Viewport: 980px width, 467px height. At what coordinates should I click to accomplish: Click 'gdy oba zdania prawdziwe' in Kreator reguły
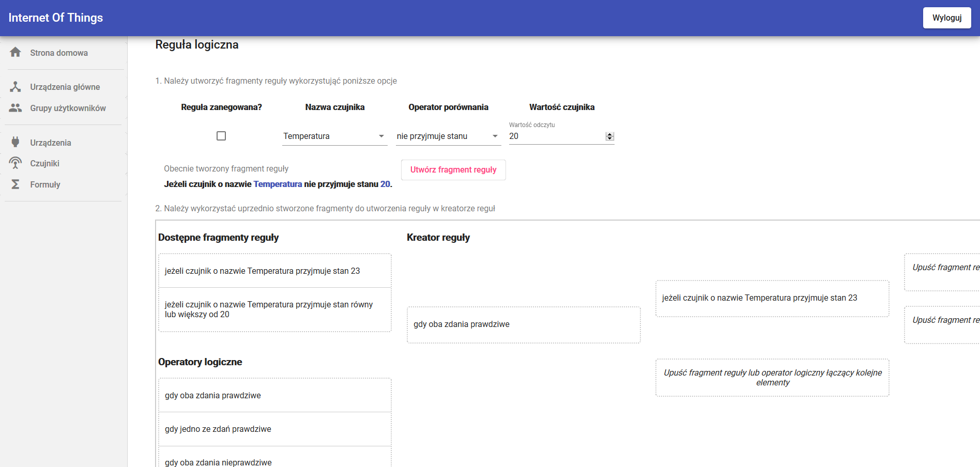[x=524, y=324]
